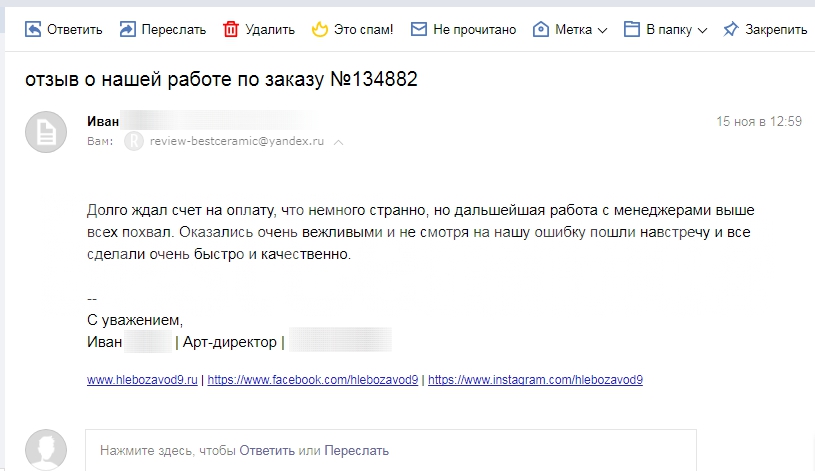Click Ответить in the quick reply box
Viewport: 815px width, 471px height.
(267, 451)
